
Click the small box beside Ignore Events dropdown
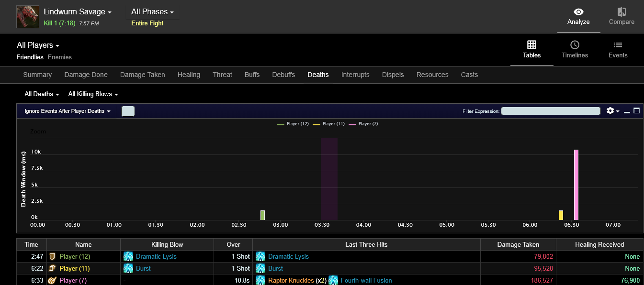point(128,111)
